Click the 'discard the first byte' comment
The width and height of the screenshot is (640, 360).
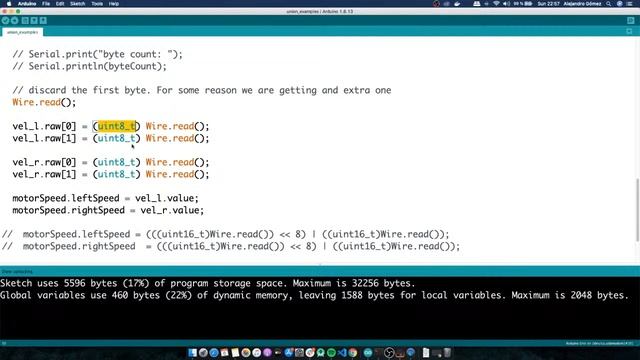(202, 90)
